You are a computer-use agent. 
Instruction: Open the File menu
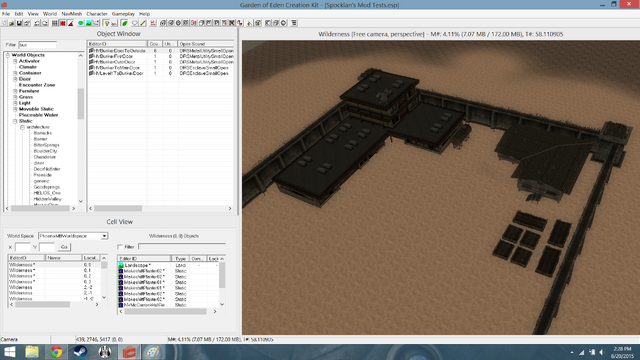point(6,14)
